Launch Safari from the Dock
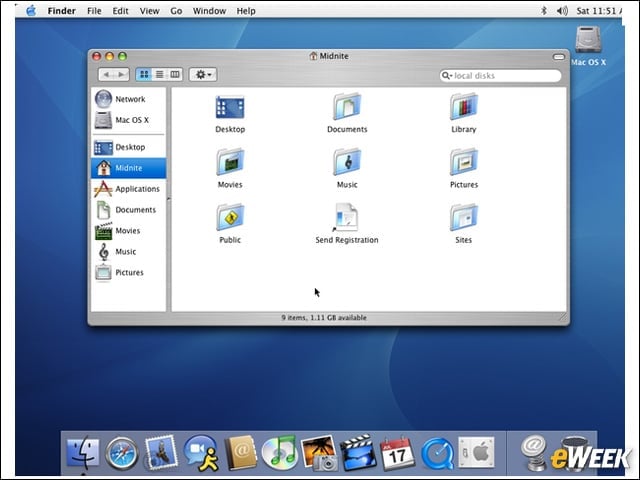Image resolution: width=640 pixels, height=480 pixels. coord(122,453)
